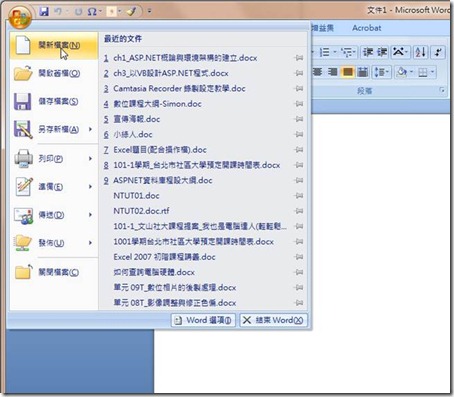The image size is (454, 397).
Task: Open recent file NTUT02.doc.rtf
Action: pos(203,211)
